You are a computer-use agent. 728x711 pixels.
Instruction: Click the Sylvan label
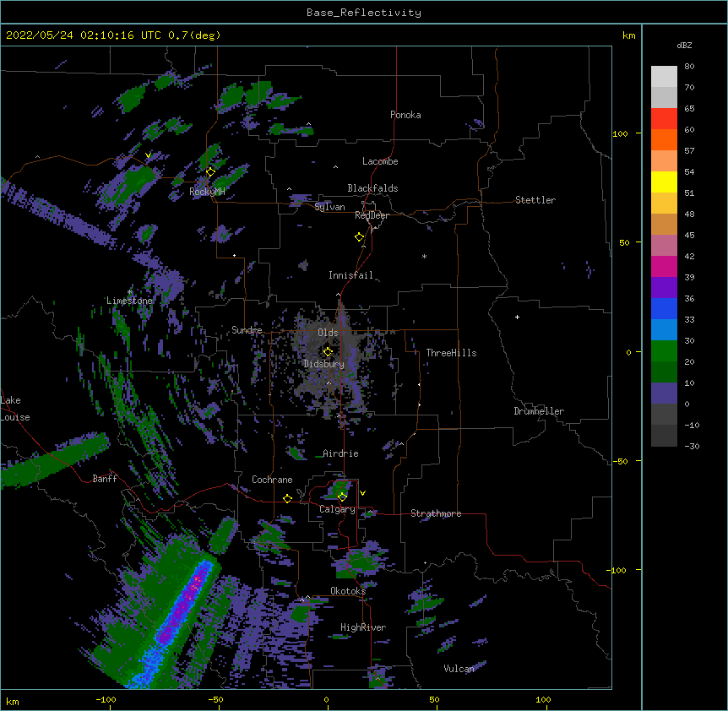329,207
